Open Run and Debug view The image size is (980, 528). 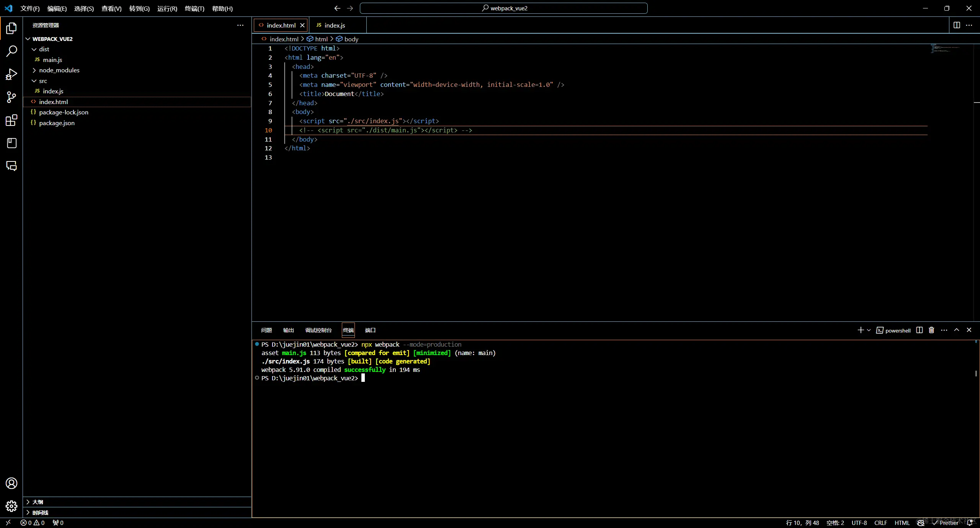click(x=11, y=74)
